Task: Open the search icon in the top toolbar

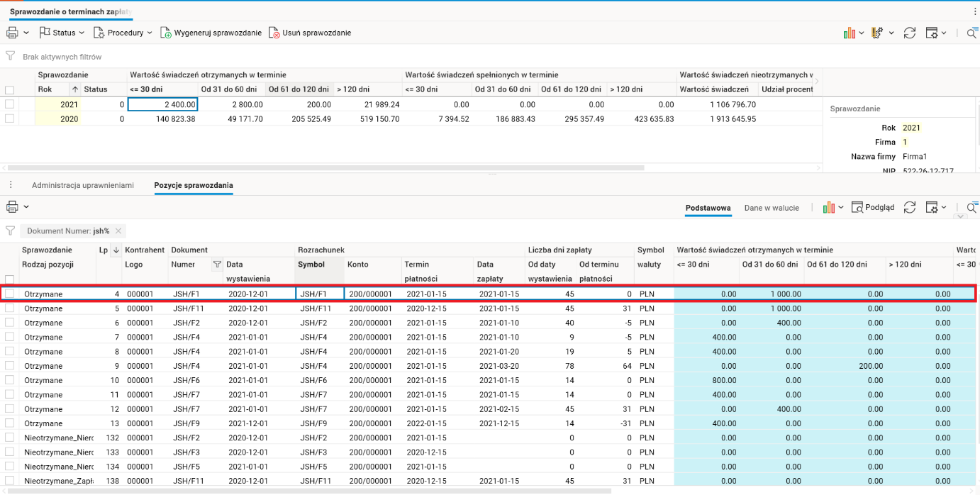Action: [971, 33]
